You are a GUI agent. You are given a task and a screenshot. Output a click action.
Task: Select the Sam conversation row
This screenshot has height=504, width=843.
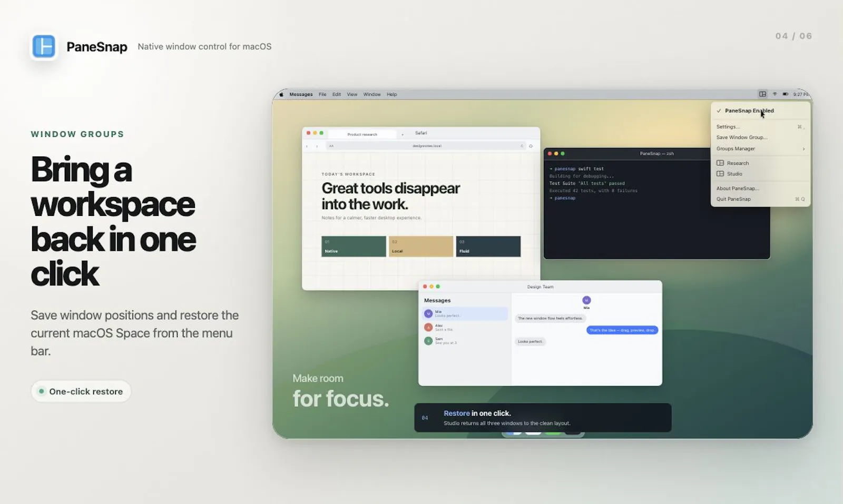465,341
